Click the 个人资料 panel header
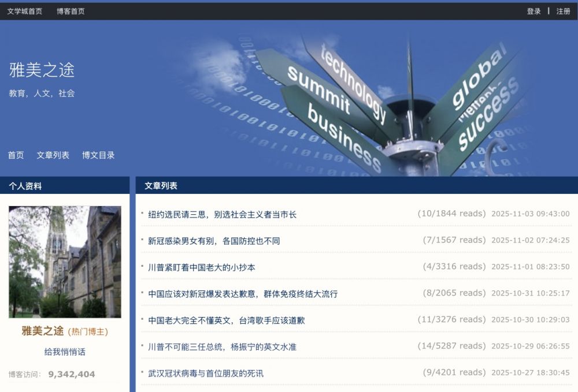 pyautogui.click(x=25, y=186)
